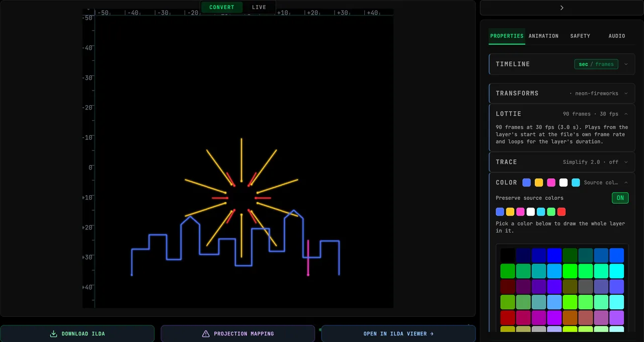Viewport: 644px width, 342px height.
Task: Click the TIMELINE section title
Action: tap(513, 64)
